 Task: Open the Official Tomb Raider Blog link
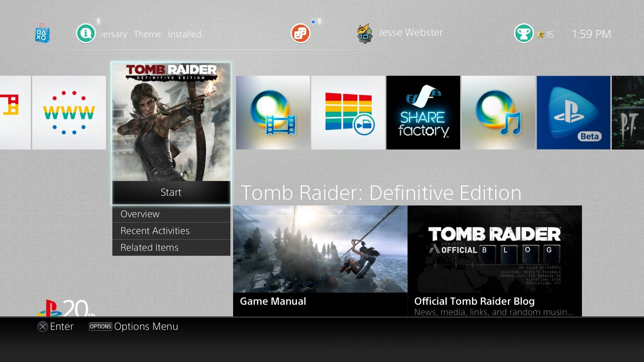pos(494,261)
